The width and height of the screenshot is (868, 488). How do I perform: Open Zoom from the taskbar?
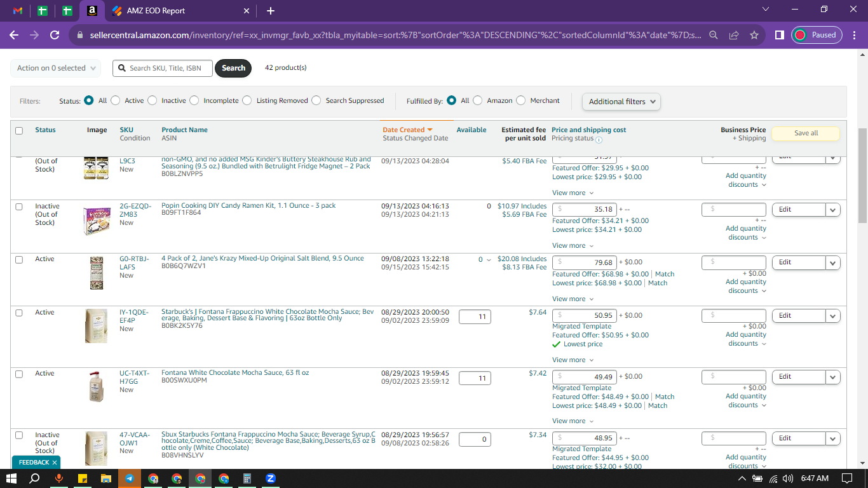pyautogui.click(x=271, y=478)
